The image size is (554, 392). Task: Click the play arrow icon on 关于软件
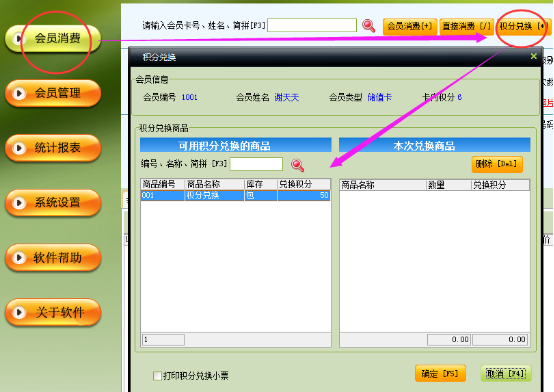[x=19, y=312]
